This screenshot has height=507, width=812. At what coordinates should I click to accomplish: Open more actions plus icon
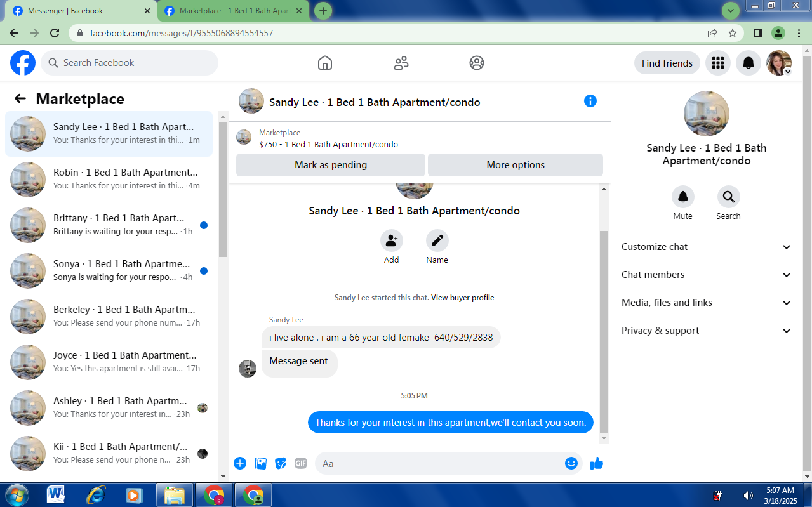pos(240,463)
